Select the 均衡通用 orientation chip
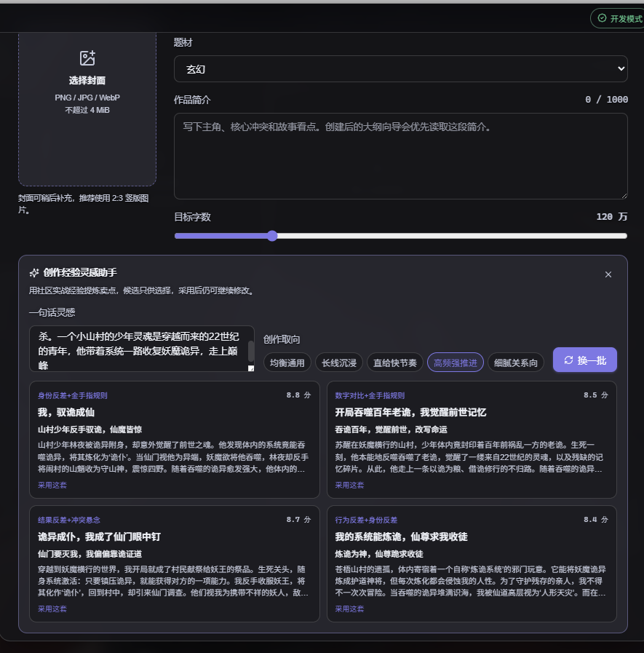Viewport: 644px width, 653px height. click(287, 363)
